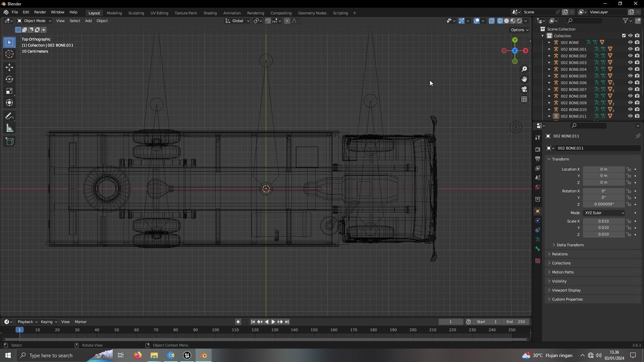Open Options dropdown in viewport
Image resolution: width=644 pixels, height=362 pixels.
(519, 30)
